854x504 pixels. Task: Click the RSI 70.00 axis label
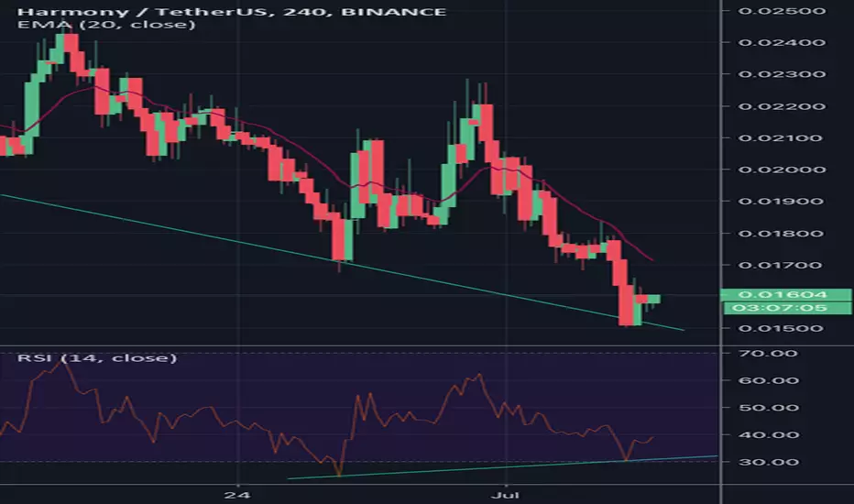pyautogui.click(x=769, y=354)
